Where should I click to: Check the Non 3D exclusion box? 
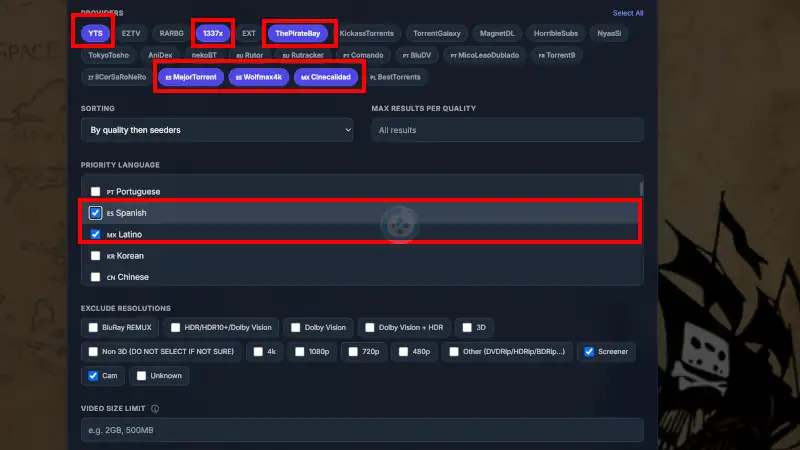point(93,352)
